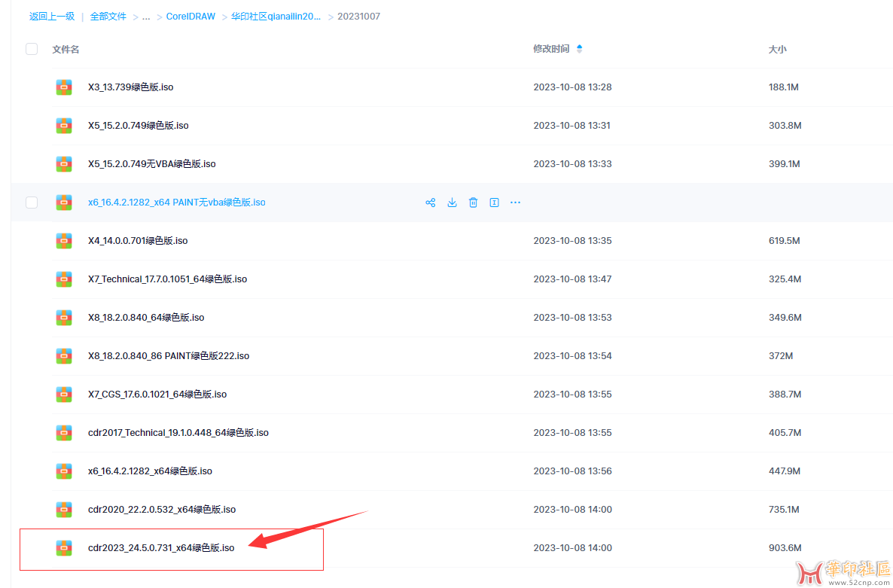Click the size value 372M
This screenshot has width=893, height=588.
tap(781, 356)
